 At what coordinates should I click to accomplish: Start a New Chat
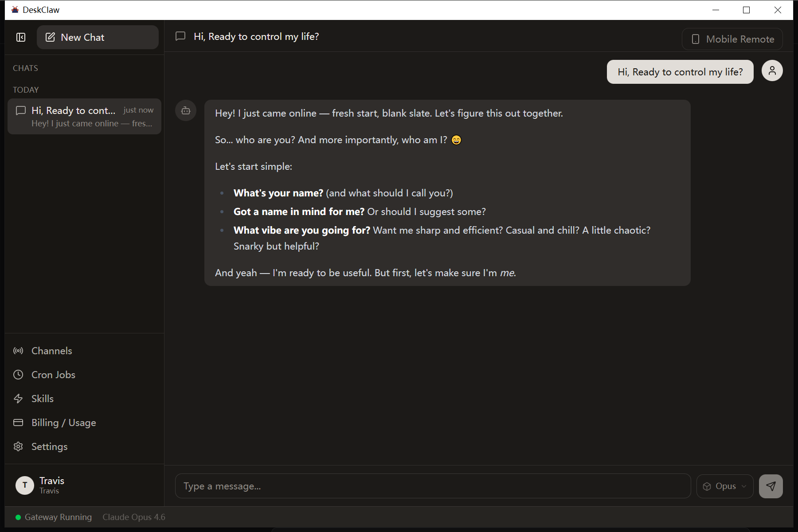97,37
